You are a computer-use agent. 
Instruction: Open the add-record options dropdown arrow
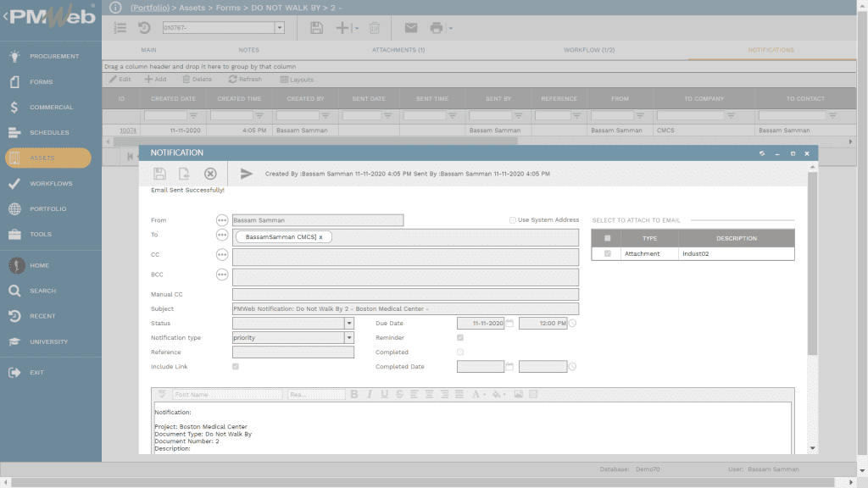click(355, 28)
